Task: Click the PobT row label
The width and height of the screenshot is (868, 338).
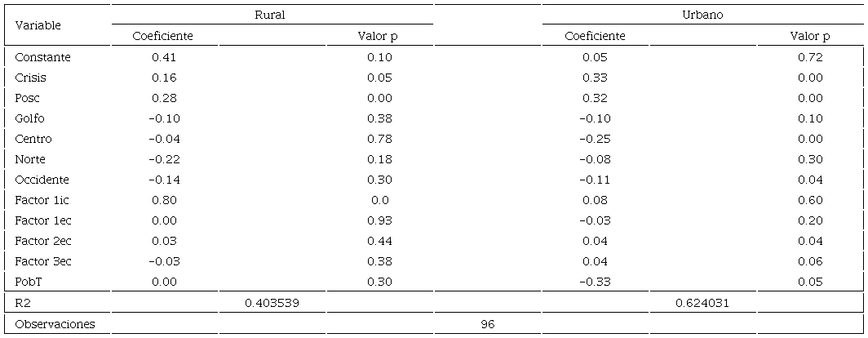Action: 29,282
